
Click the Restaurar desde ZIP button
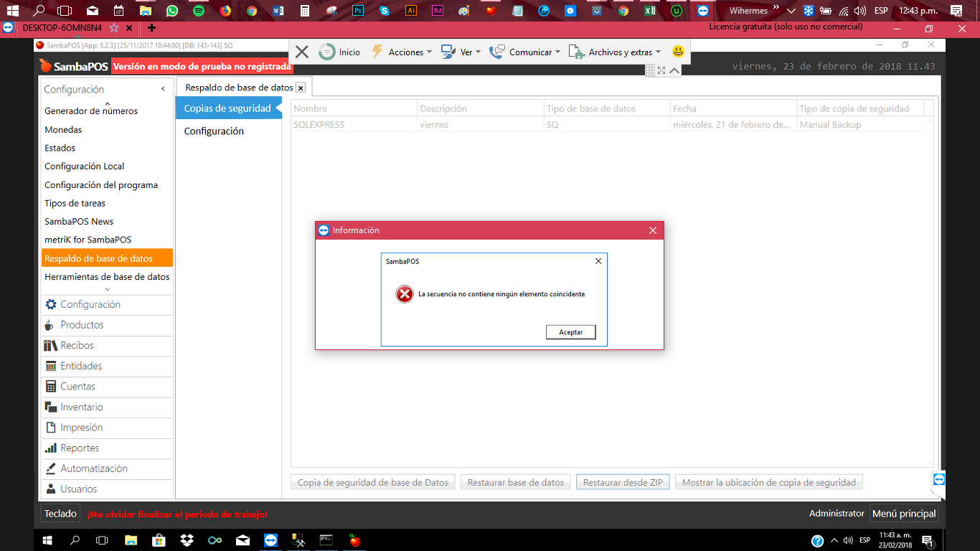coord(623,482)
